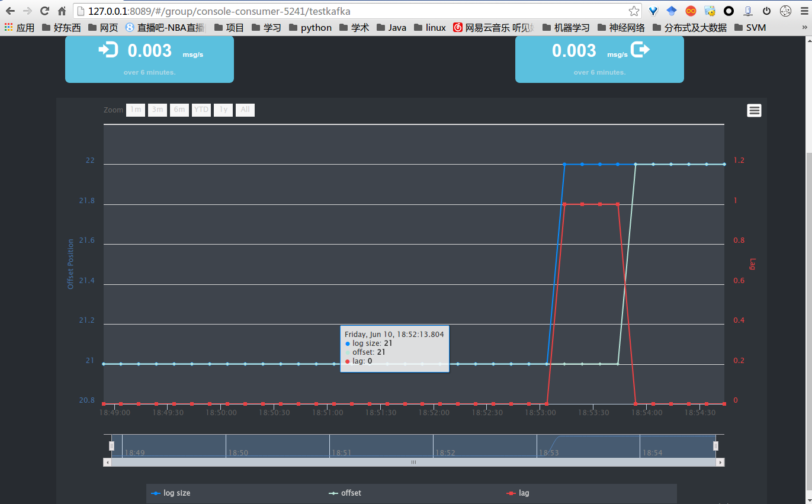The height and width of the screenshot is (504, 812).
Task: Click the navigator scrollbar right arrow
Action: [720, 462]
